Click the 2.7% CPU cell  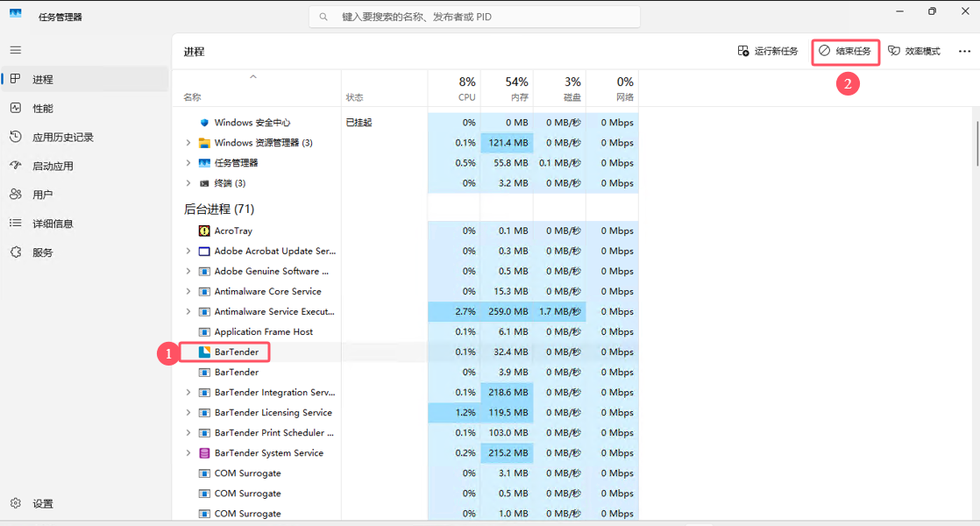(x=454, y=311)
